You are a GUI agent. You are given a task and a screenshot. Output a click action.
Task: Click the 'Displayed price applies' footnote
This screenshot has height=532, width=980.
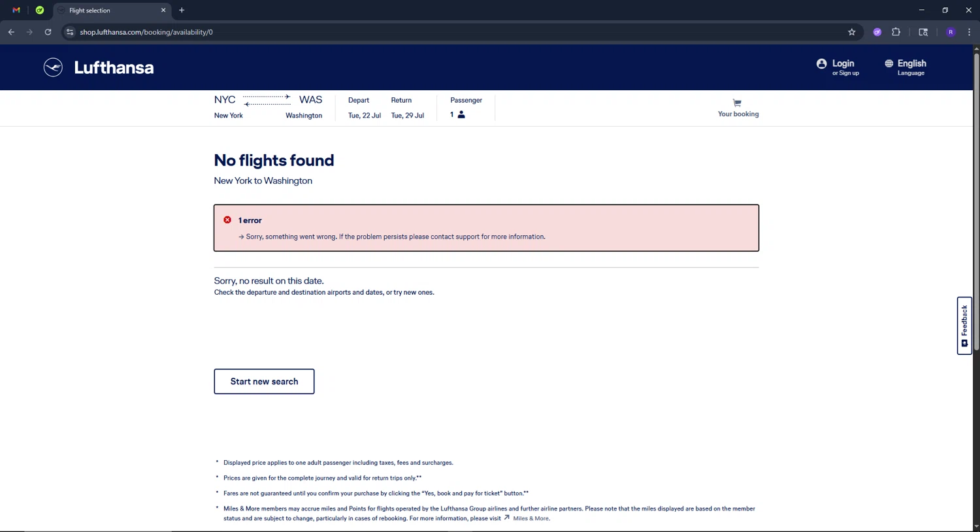[x=338, y=463]
